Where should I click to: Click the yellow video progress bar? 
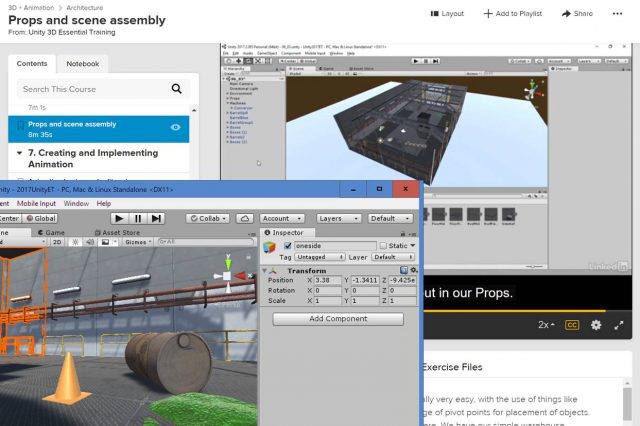514,311
